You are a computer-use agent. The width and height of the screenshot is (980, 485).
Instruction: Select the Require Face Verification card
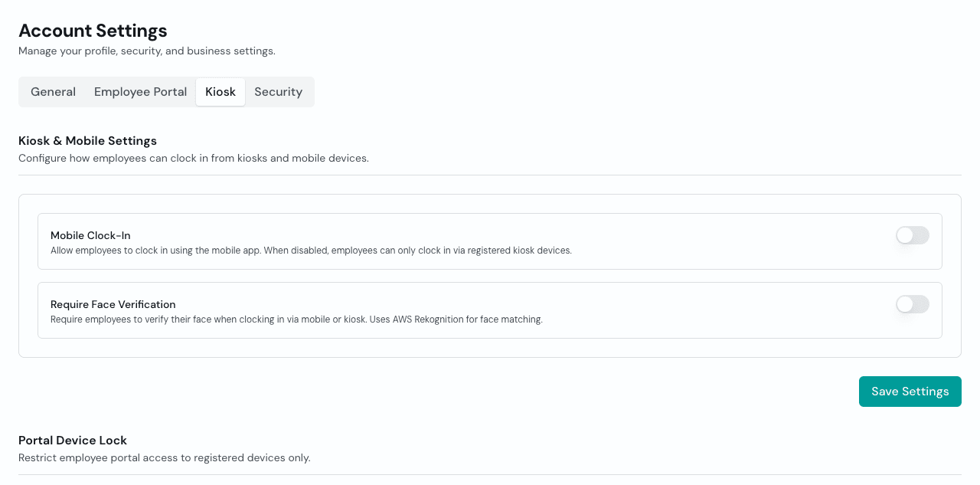click(489, 310)
